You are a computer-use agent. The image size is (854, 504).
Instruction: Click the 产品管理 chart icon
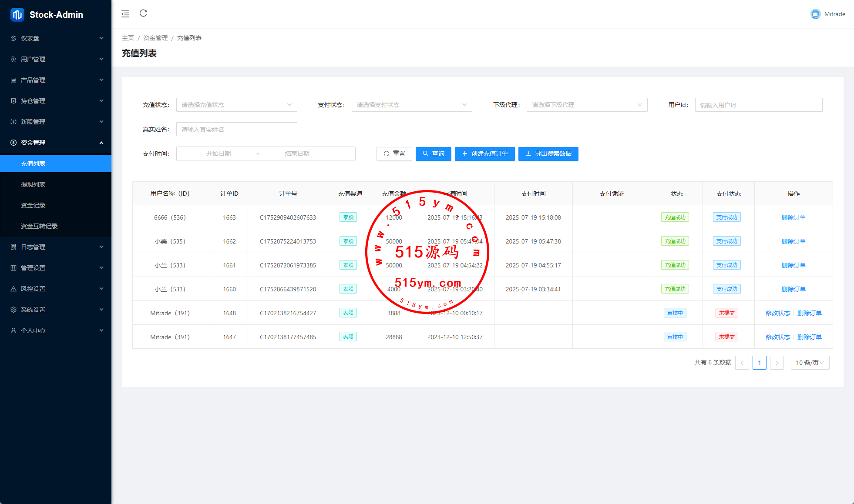[13, 80]
